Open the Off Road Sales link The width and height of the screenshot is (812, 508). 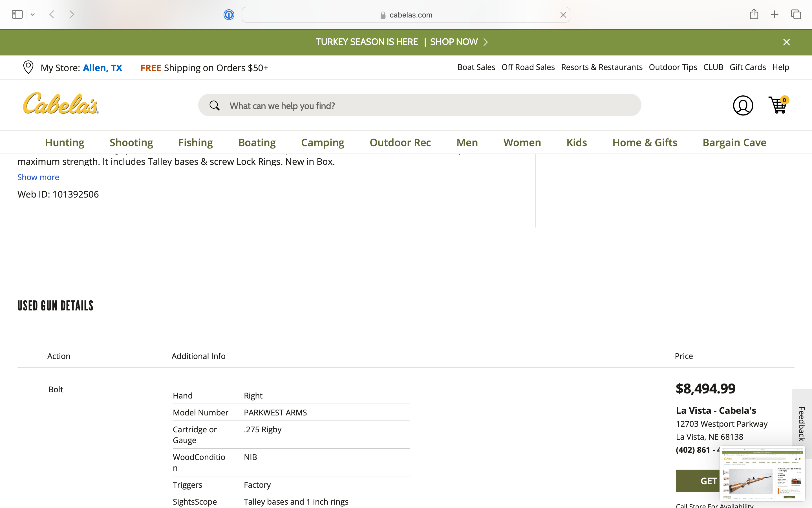coord(528,67)
